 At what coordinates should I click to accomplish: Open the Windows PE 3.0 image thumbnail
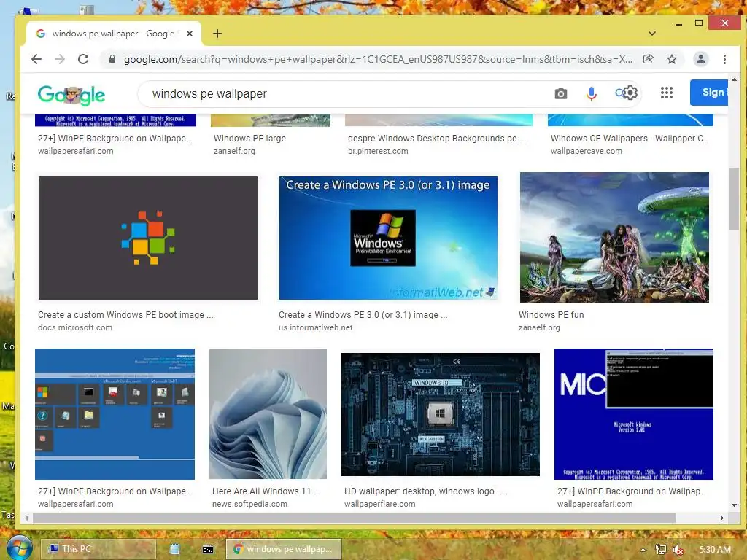click(388, 238)
